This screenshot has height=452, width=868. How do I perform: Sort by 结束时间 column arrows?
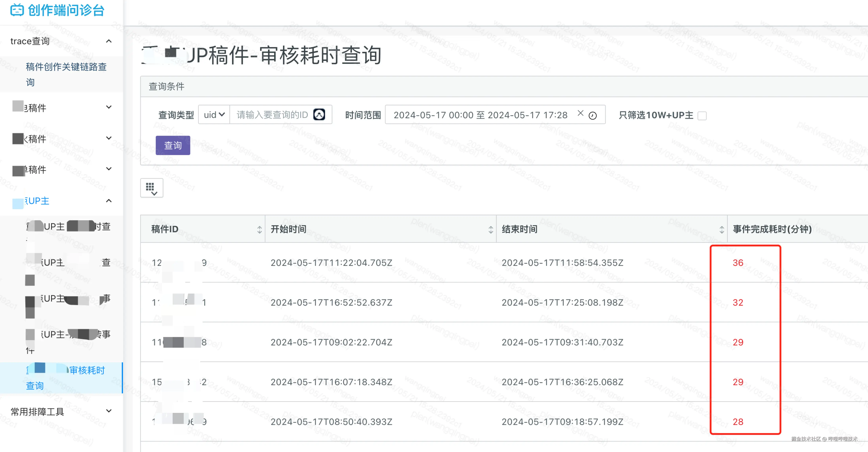click(x=721, y=230)
